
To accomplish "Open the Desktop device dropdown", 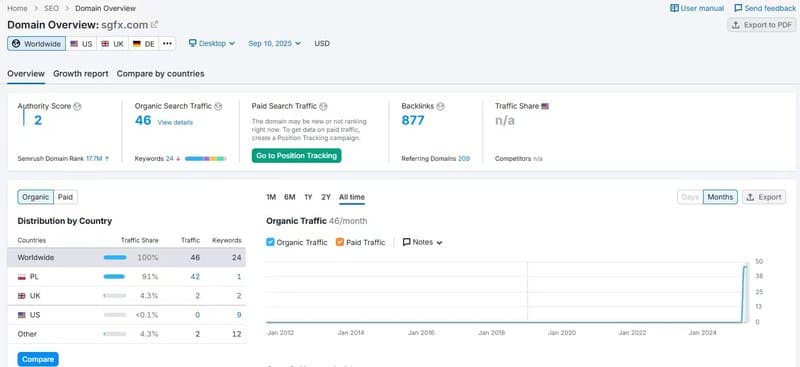I will point(212,43).
